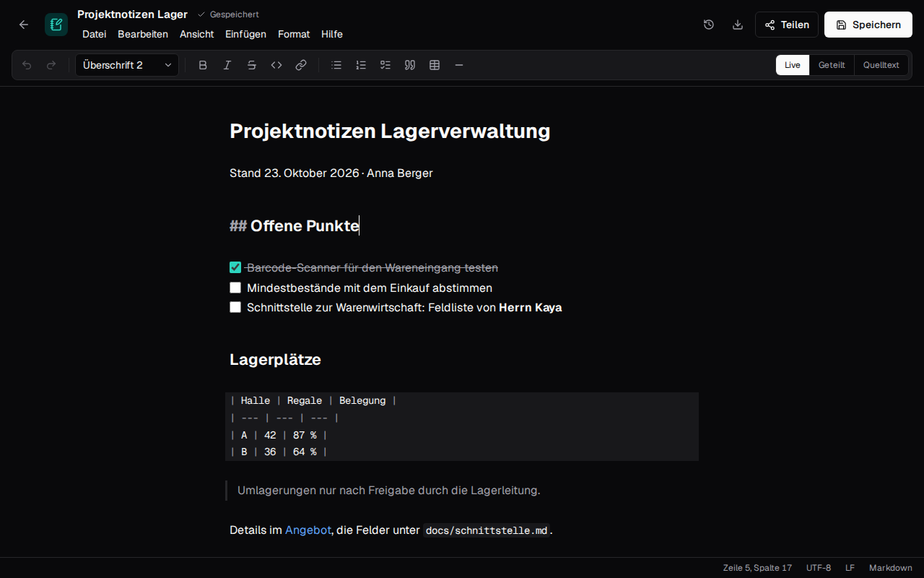Create a numbered list
This screenshot has height=578, width=924.
point(361,65)
